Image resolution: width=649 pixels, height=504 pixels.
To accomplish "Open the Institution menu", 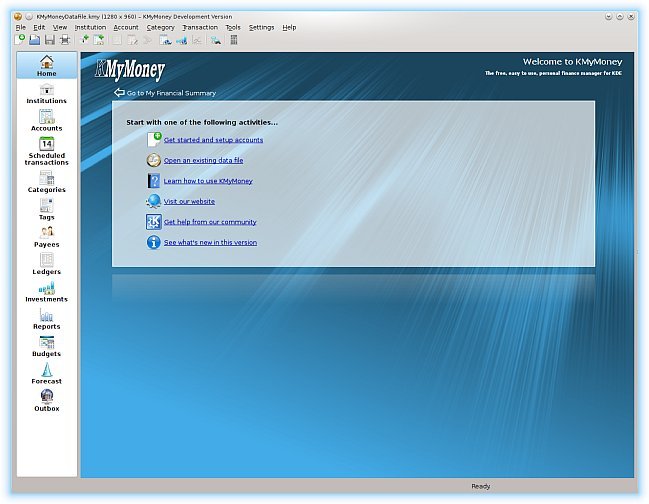I will click(90, 27).
